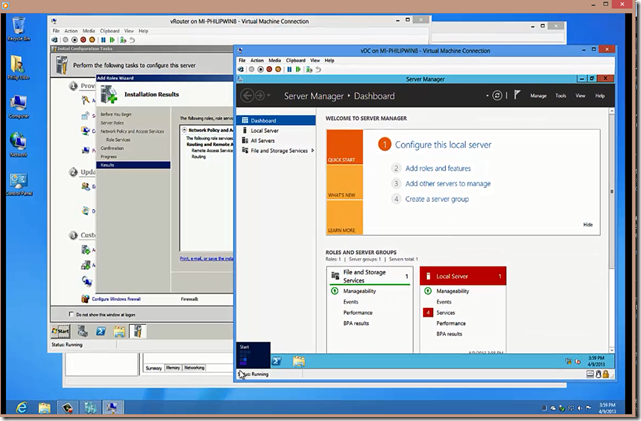The width and height of the screenshot is (641, 421).
Task: Open Server Manager notifications flag
Action: [x=517, y=95]
